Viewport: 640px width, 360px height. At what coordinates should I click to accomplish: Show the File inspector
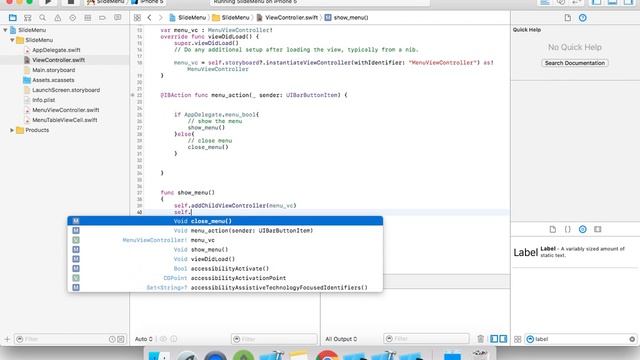click(x=567, y=18)
